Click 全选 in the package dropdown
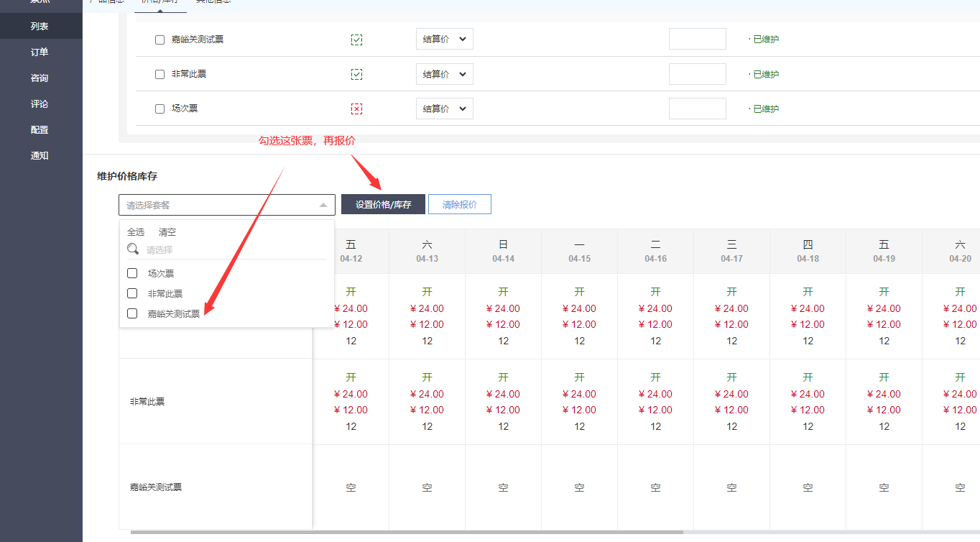 point(136,232)
